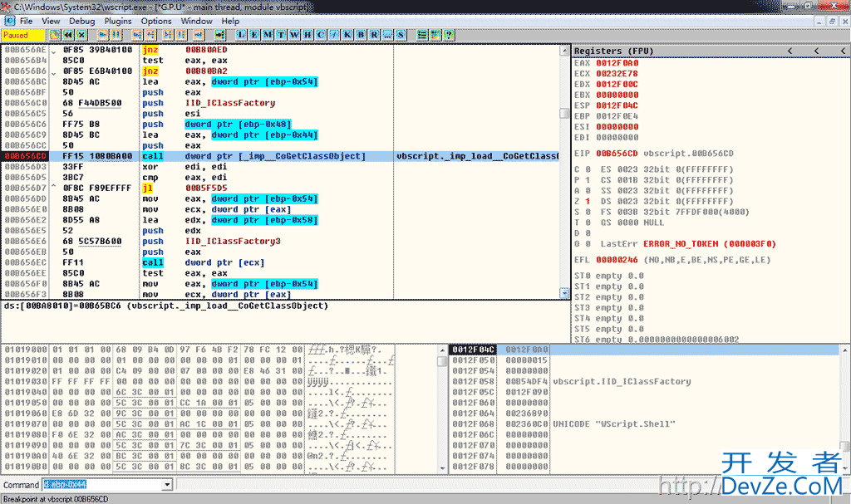
Task: Click the ECX register value 00232E78
Action: (617, 74)
